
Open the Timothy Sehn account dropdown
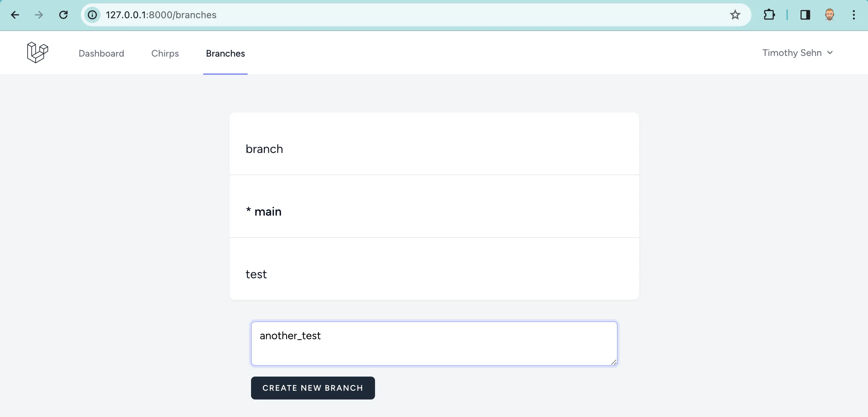793,53
